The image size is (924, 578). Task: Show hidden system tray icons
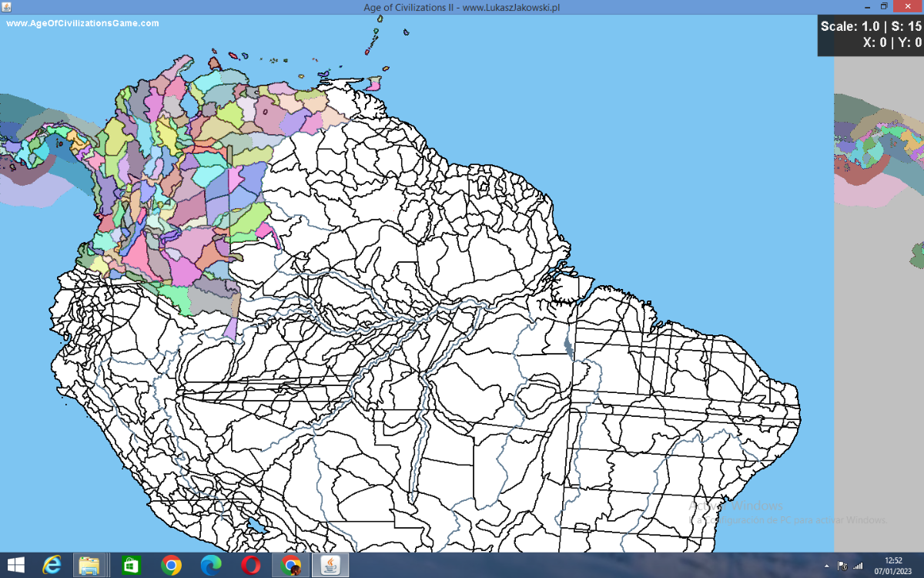(x=827, y=566)
